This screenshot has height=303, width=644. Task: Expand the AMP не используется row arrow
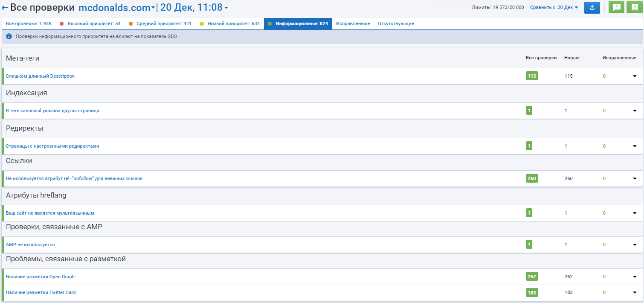[635, 245]
